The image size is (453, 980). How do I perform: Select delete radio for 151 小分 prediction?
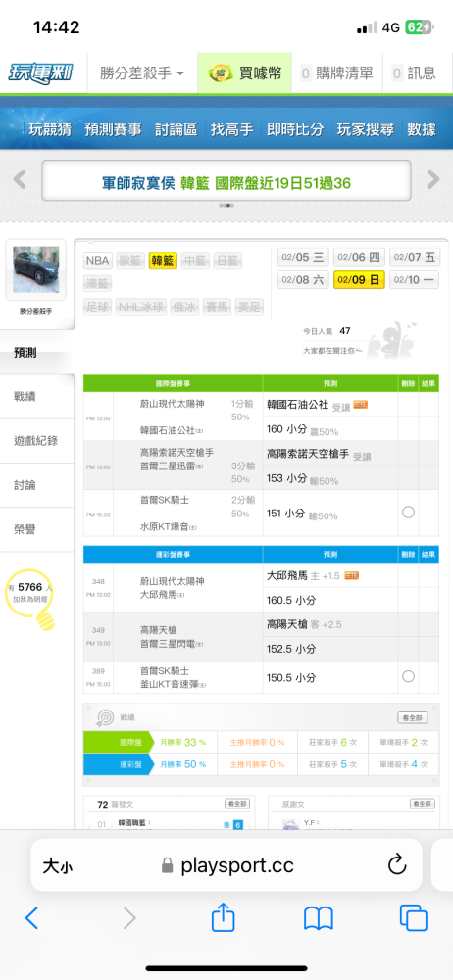click(409, 513)
